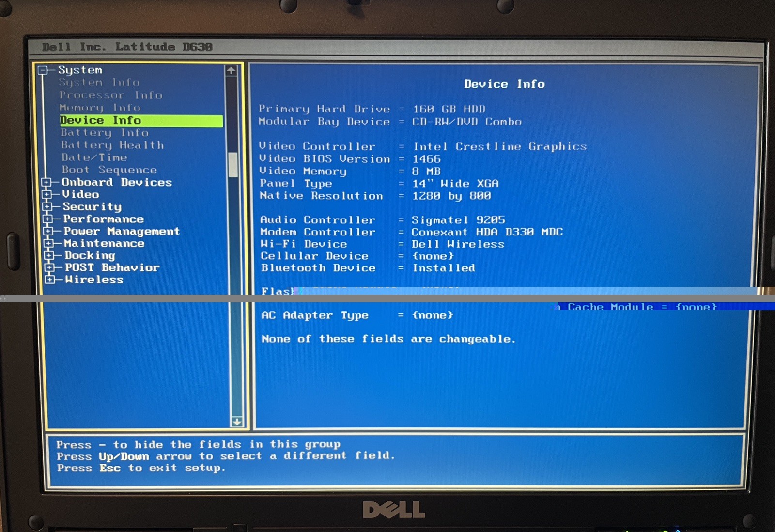The image size is (775, 532).
Task: Click '1280 by 800' resolution value
Action: click(451, 196)
